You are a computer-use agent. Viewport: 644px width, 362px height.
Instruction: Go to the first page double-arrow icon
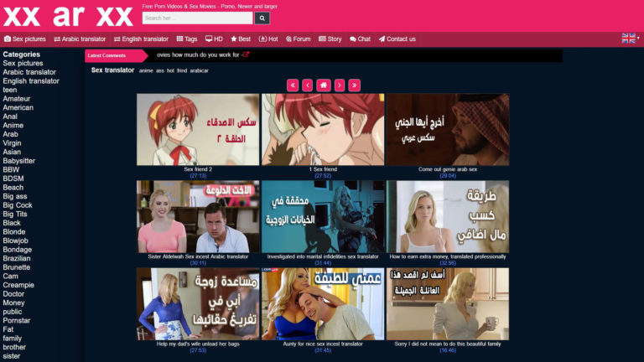pyautogui.click(x=293, y=85)
